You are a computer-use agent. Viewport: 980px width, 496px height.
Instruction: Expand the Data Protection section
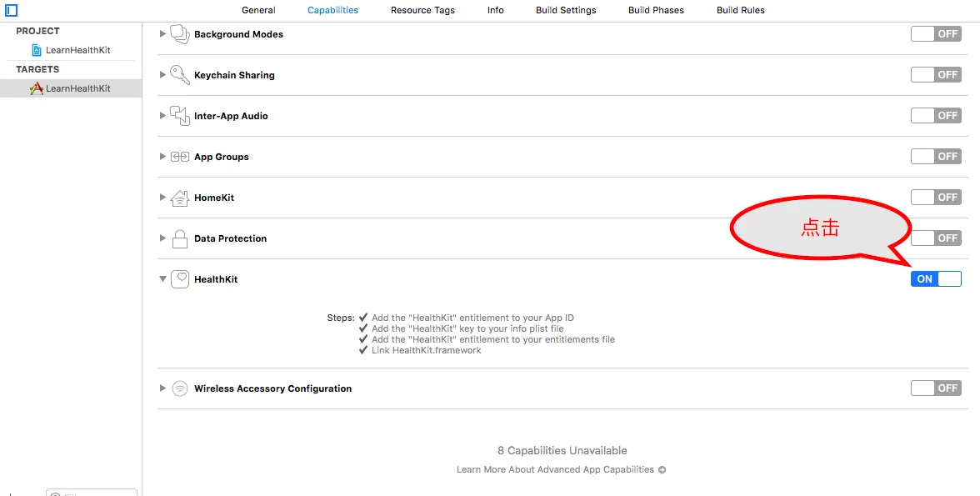coord(162,238)
